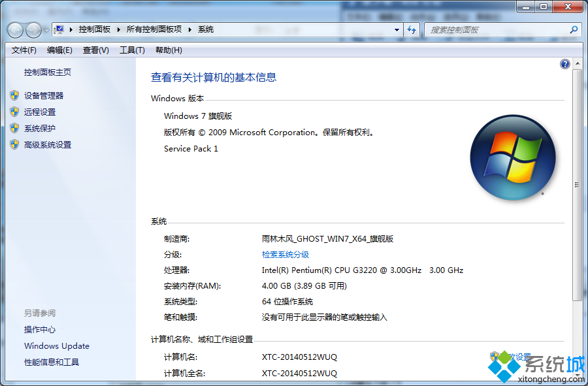Click the 没有可用于此显示器的笔或触控输入 text
This screenshot has height=386, width=588.
pyautogui.click(x=324, y=317)
